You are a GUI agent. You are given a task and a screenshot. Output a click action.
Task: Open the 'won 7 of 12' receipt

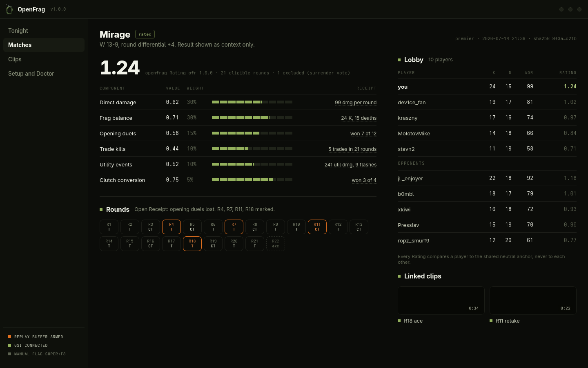[363, 134]
